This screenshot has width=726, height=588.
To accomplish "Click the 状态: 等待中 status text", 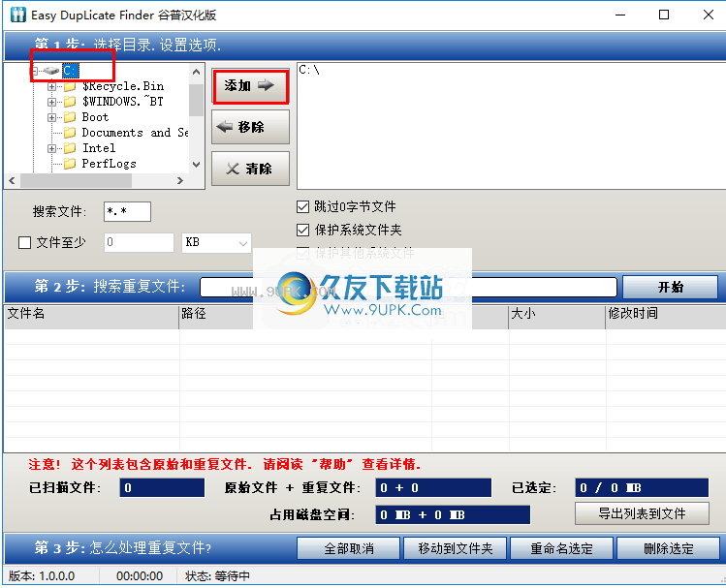I will tap(218, 576).
